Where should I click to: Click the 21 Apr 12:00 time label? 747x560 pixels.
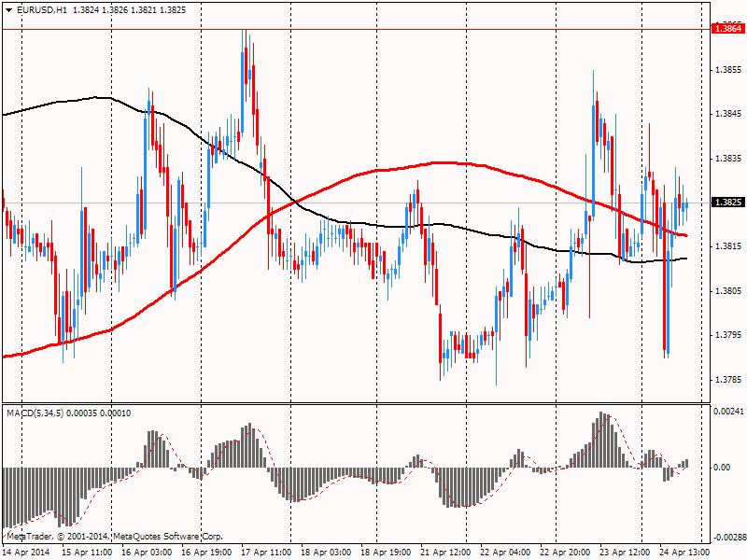click(448, 552)
